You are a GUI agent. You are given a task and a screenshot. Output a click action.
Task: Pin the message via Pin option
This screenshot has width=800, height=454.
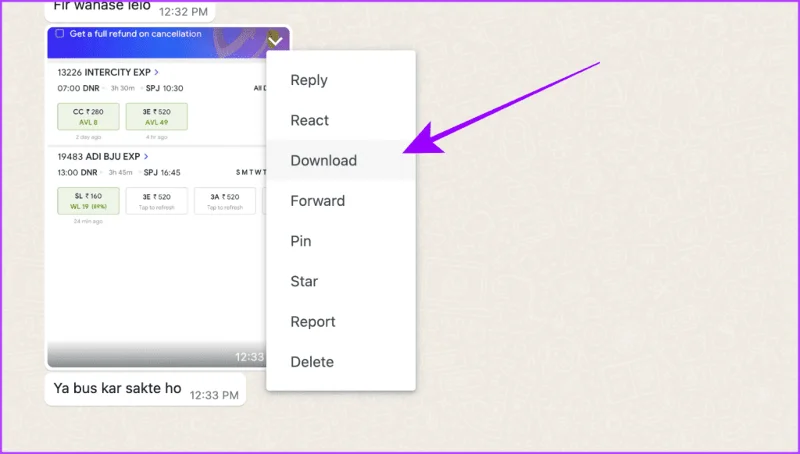click(x=341, y=241)
